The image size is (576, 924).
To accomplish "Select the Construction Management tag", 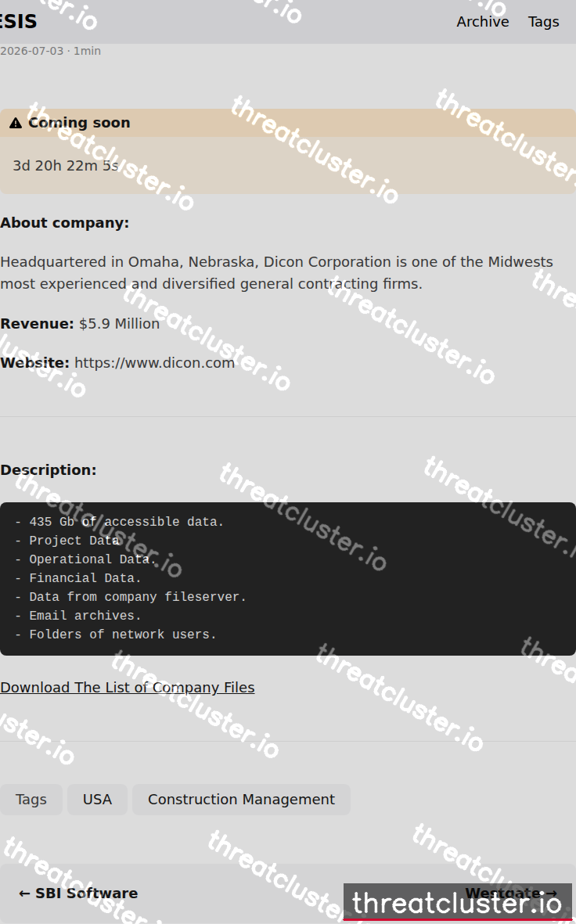I will pos(241,800).
